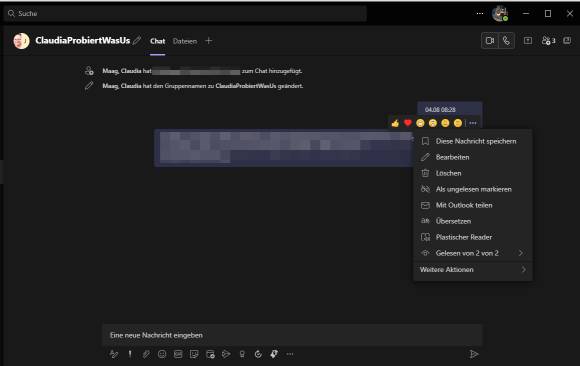Open Settings and more ellipsis in title bar

[x=480, y=13]
